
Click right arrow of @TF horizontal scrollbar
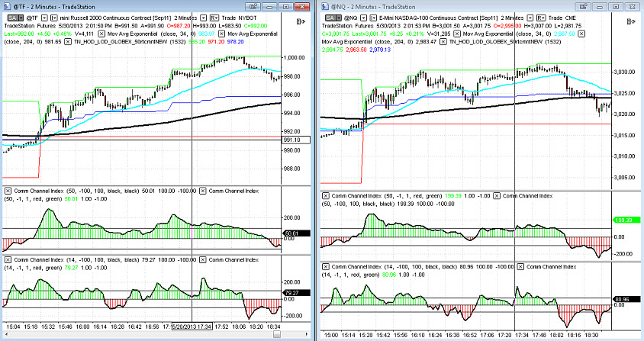[307, 334]
